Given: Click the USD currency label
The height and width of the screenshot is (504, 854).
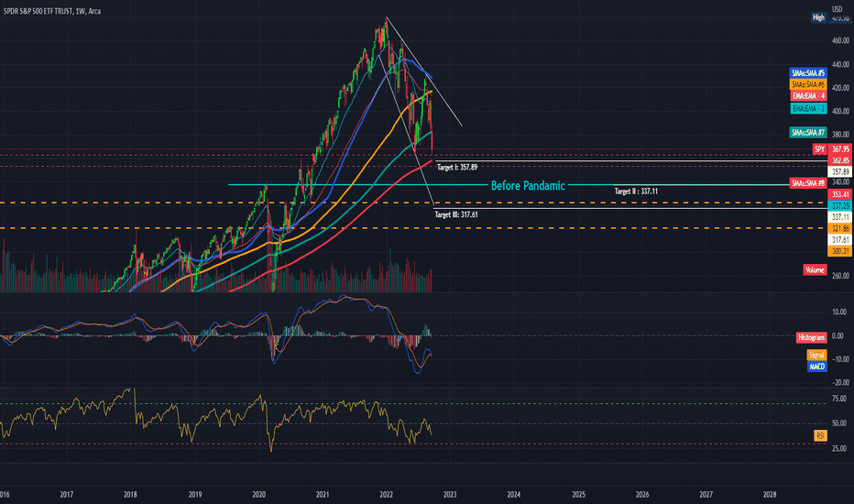Looking at the screenshot, I should pos(838,9).
